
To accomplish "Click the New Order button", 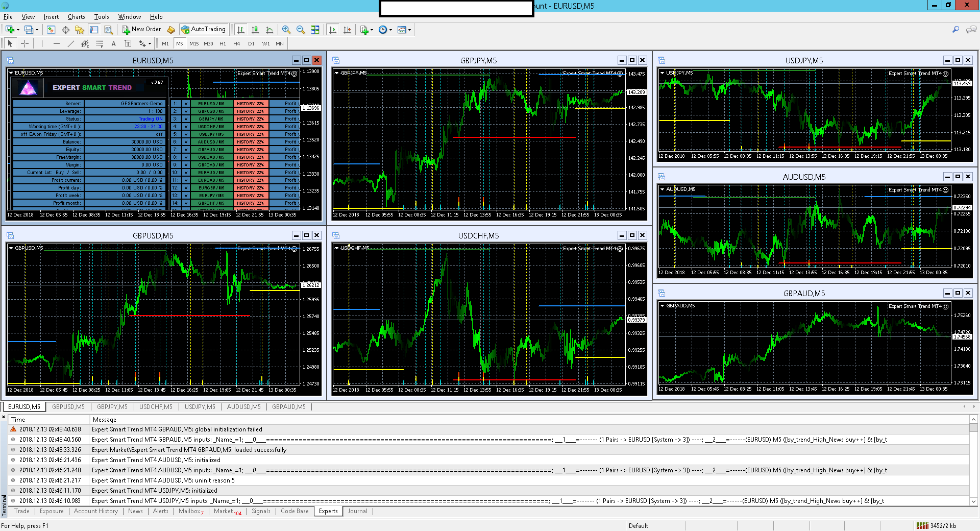I will pyautogui.click(x=141, y=30).
